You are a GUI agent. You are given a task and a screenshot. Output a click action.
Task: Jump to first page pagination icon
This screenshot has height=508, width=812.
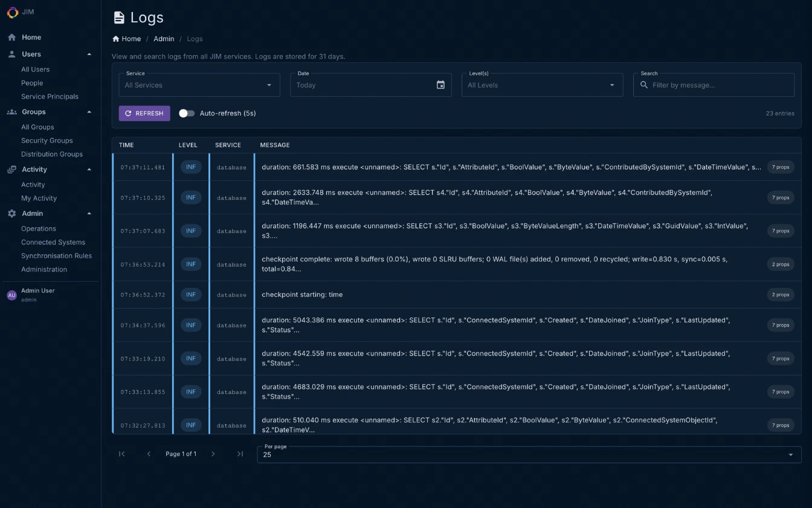point(122,454)
